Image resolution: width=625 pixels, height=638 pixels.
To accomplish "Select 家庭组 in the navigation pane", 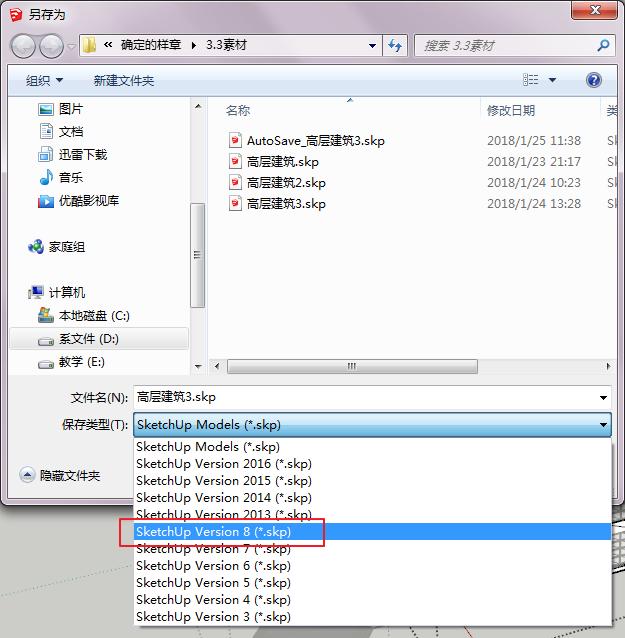I will (57, 247).
